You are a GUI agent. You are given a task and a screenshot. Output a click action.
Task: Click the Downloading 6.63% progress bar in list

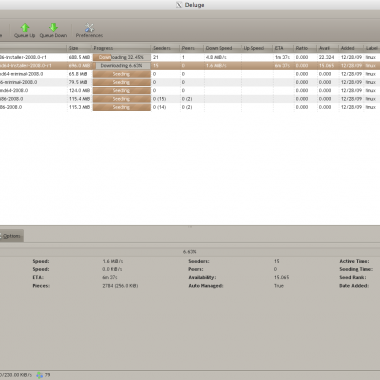[x=122, y=66]
